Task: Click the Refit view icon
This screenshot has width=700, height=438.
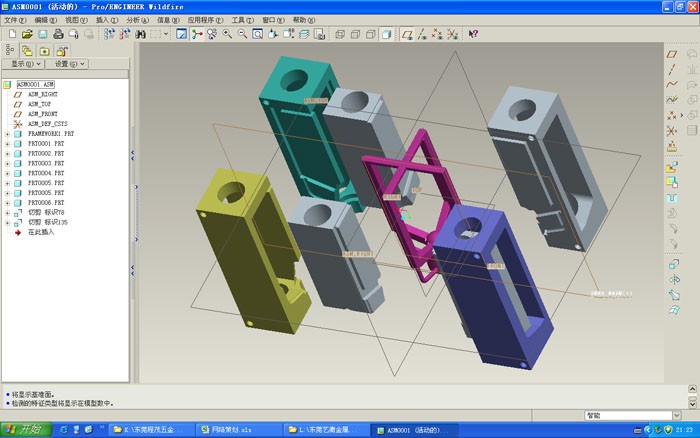Action: point(258,34)
